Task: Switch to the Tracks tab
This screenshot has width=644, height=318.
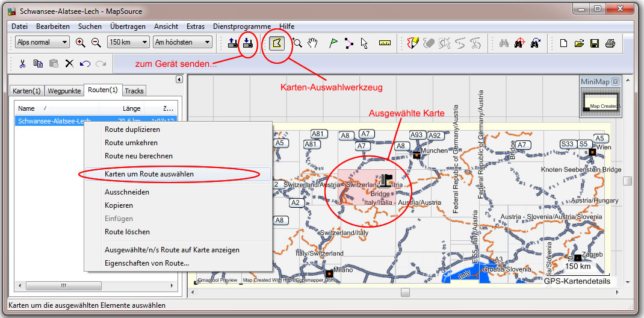Action: [134, 91]
